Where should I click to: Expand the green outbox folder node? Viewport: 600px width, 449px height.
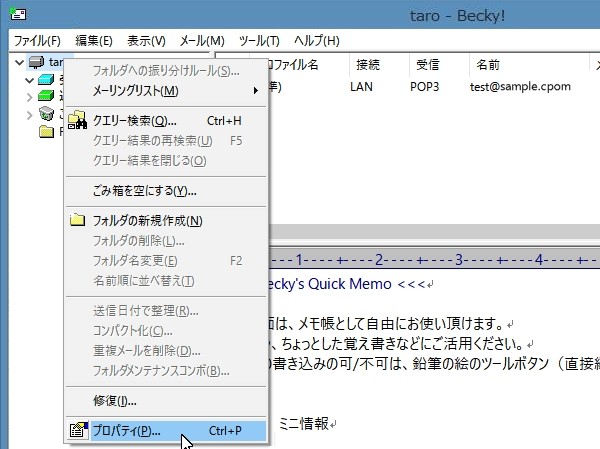click(x=29, y=97)
